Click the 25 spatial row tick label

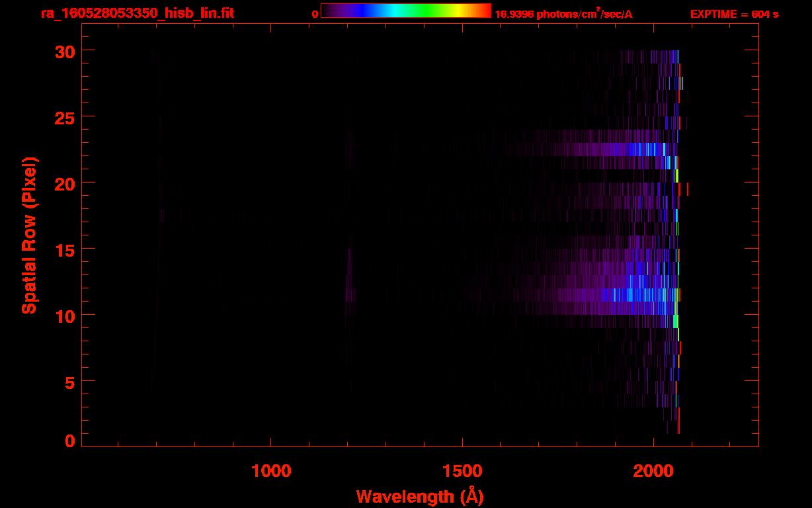coord(64,117)
